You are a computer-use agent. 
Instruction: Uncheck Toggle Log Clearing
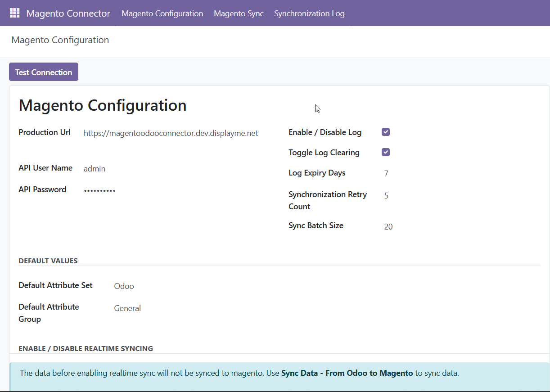(385, 152)
